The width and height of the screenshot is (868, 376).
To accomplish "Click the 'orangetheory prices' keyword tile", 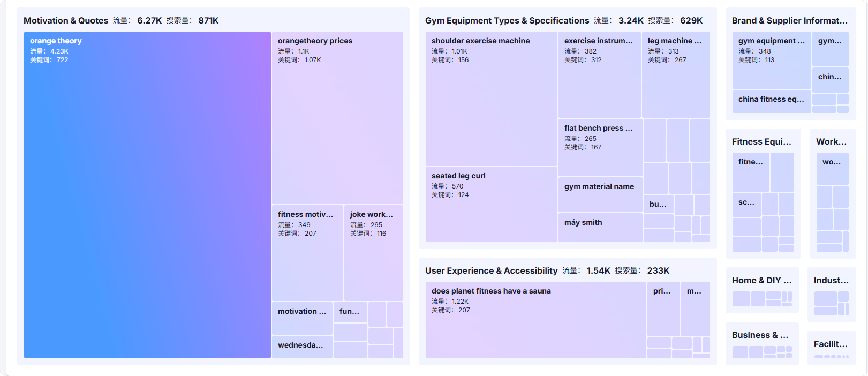I will click(337, 118).
